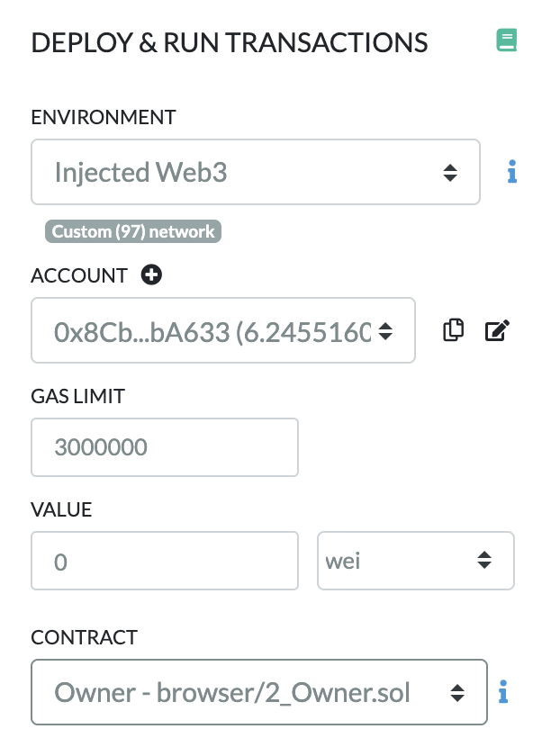Viewport: 560px width, 747px height.
Task: Click the gas limit field showing 3000000
Action: tap(164, 446)
